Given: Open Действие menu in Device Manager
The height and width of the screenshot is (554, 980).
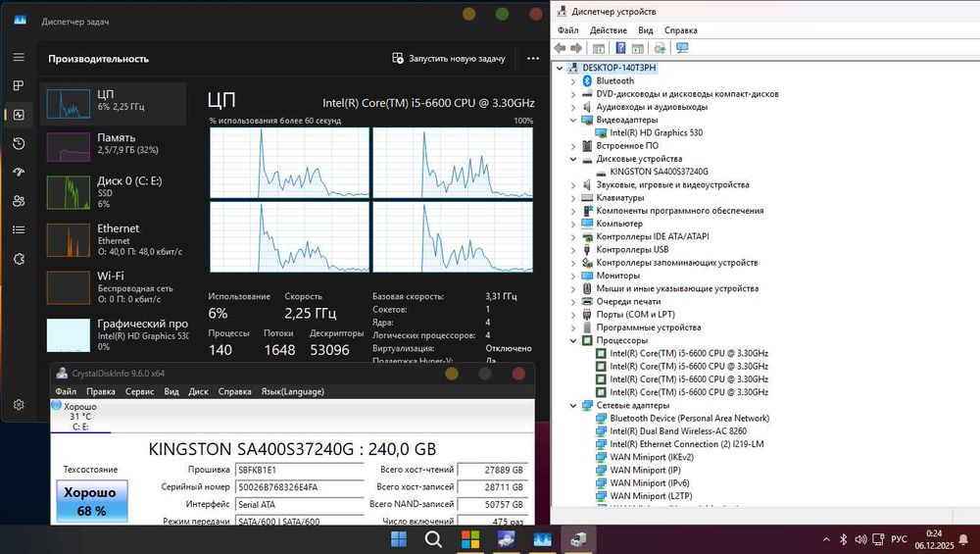Looking at the screenshot, I should [x=609, y=30].
